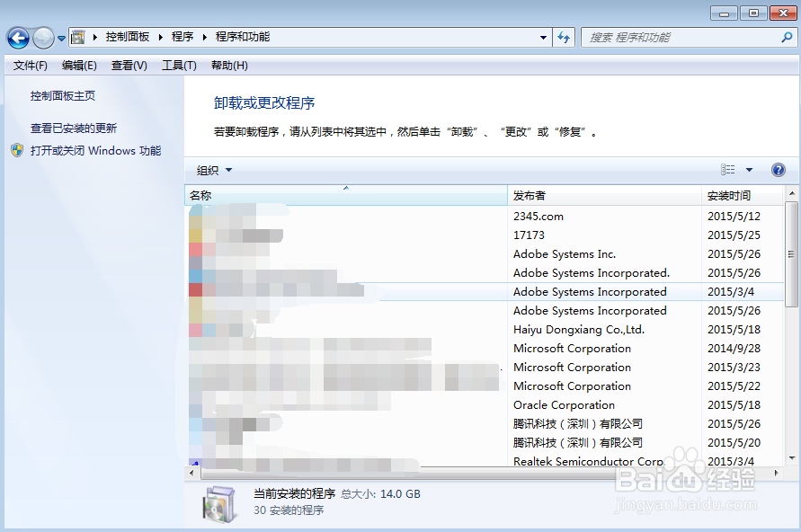Screen dimensions: 801x532
Task: Click horizontal scrollbar left arrow
Action: [192, 474]
